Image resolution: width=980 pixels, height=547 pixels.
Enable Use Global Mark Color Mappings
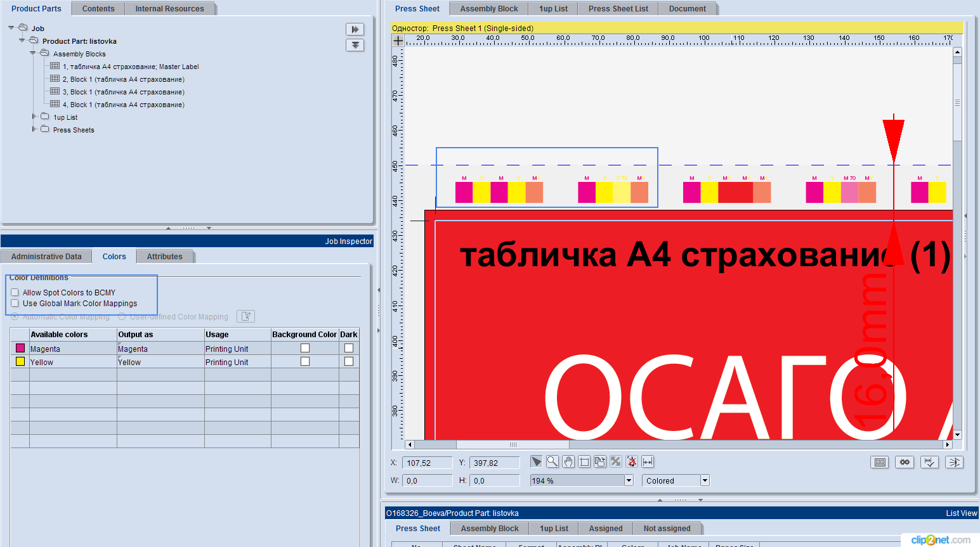tap(15, 303)
